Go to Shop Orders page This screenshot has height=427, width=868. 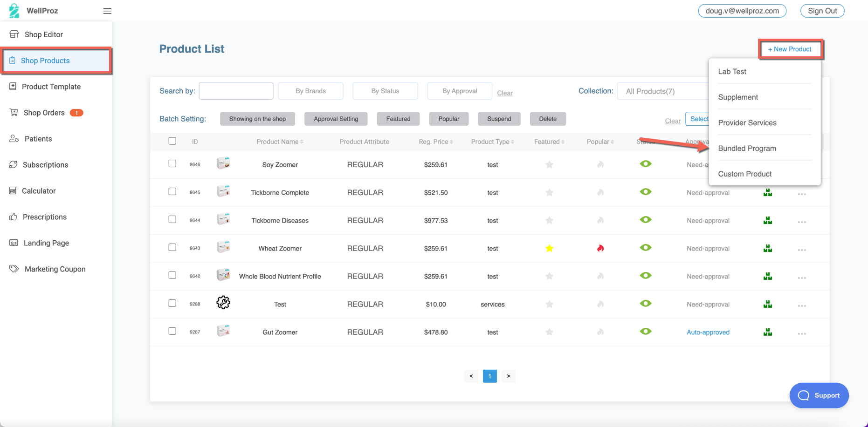(x=44, y=113)
